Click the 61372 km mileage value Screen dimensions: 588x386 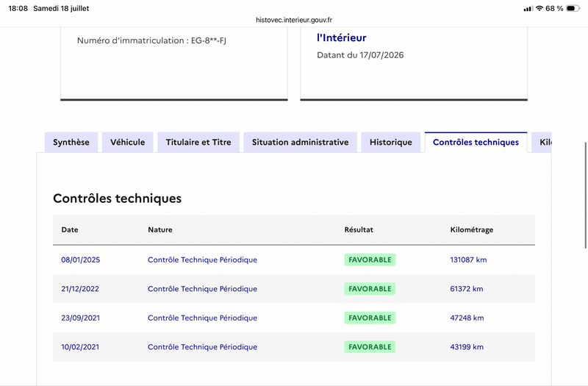pyautogui.click(x=467, y=289)
